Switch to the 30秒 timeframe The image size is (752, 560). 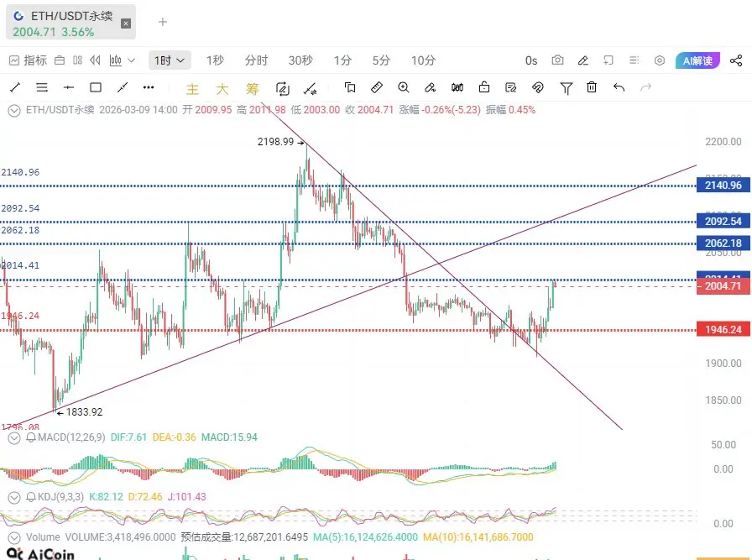coord(300,60)
